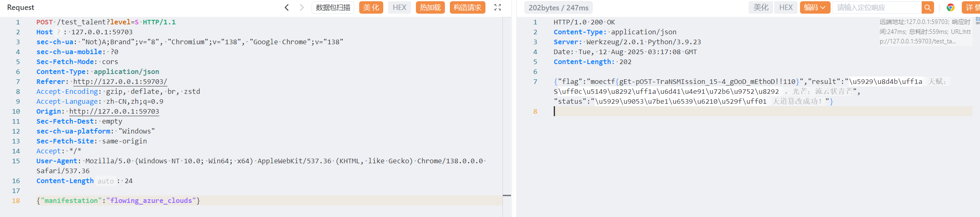Enable 美化 beautify for the response
Screen dimensions: 980x217
[x=761, y=7]
